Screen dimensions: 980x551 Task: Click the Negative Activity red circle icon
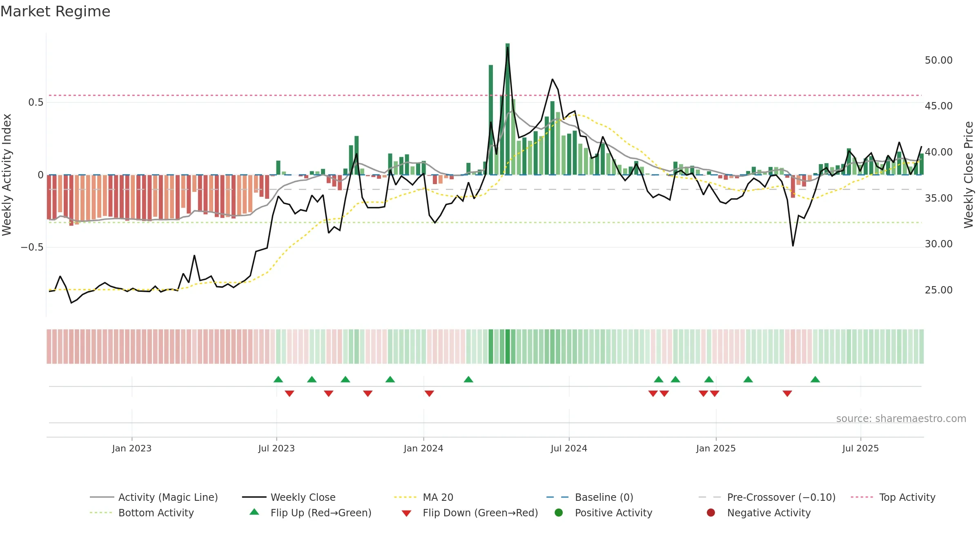[711, 513]
